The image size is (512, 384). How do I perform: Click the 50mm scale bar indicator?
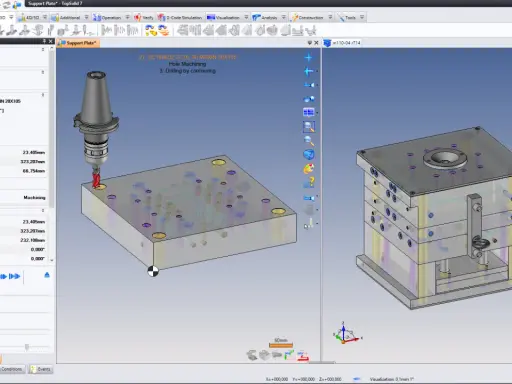281,343
